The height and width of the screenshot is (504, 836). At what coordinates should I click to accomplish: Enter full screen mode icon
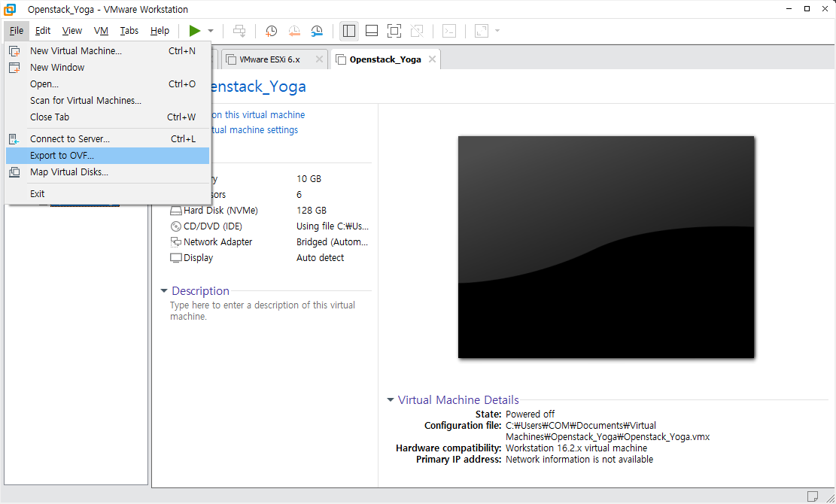tap(394, 31)
